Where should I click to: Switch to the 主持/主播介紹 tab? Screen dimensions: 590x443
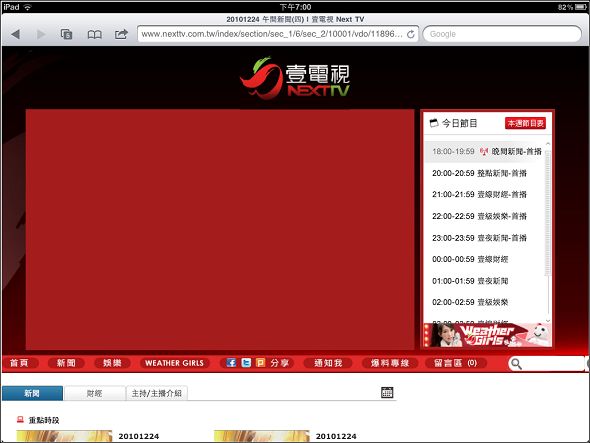[x=157, y=393]
